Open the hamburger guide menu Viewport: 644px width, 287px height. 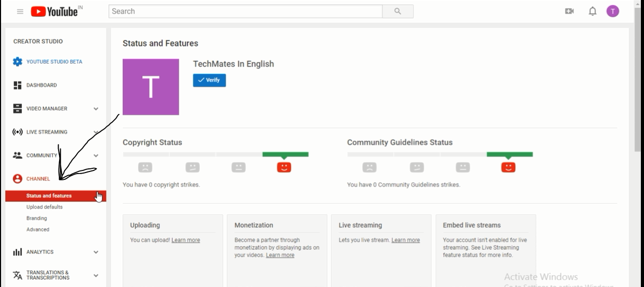20,12
